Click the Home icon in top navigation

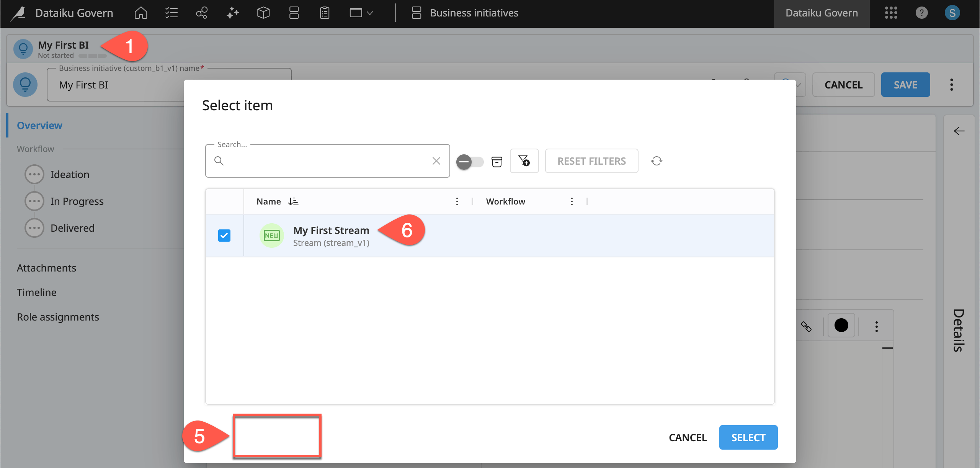(x=140, y=13)
